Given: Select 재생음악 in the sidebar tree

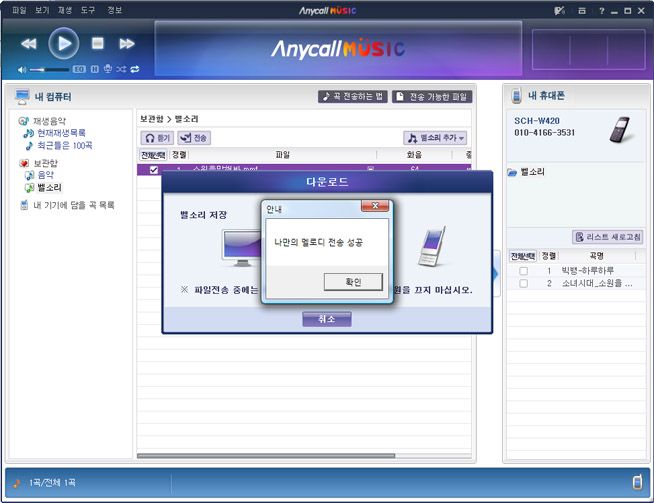Looking at the screenshot, I should (49, 121).
